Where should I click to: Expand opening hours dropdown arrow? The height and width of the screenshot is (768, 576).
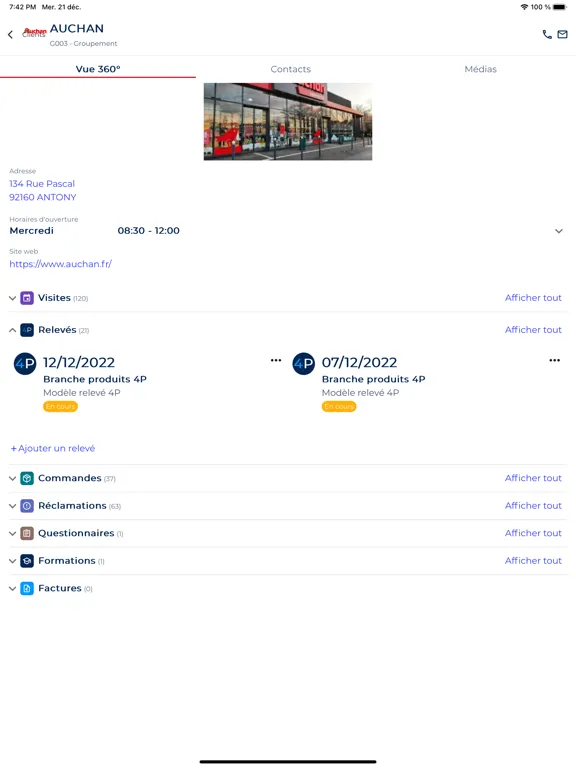point(558,231)
